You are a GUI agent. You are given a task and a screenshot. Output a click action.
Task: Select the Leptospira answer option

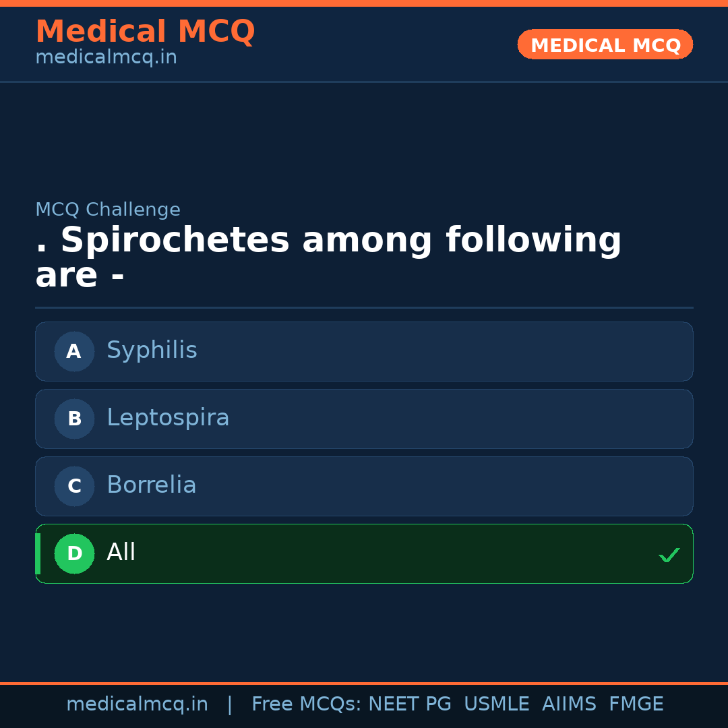click(364, 419)
